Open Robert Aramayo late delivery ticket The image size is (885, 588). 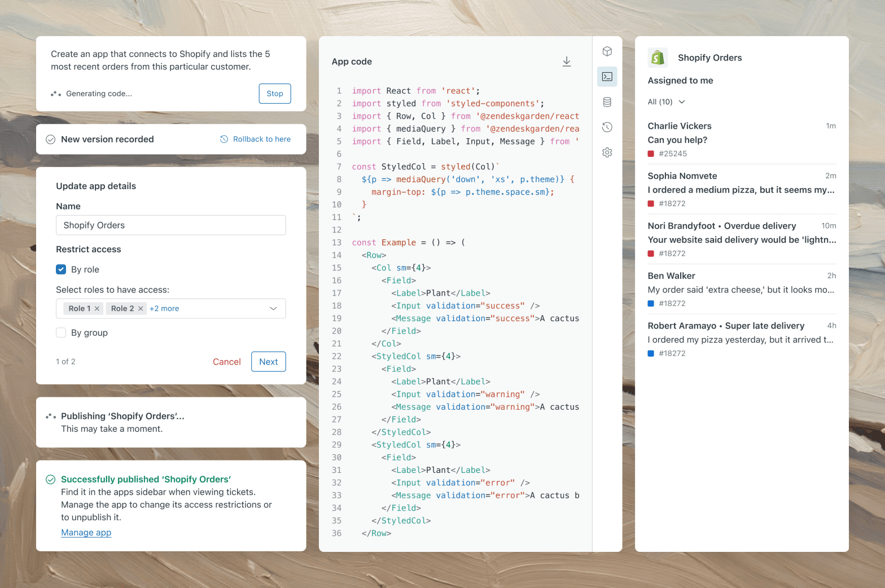(742, 339)
